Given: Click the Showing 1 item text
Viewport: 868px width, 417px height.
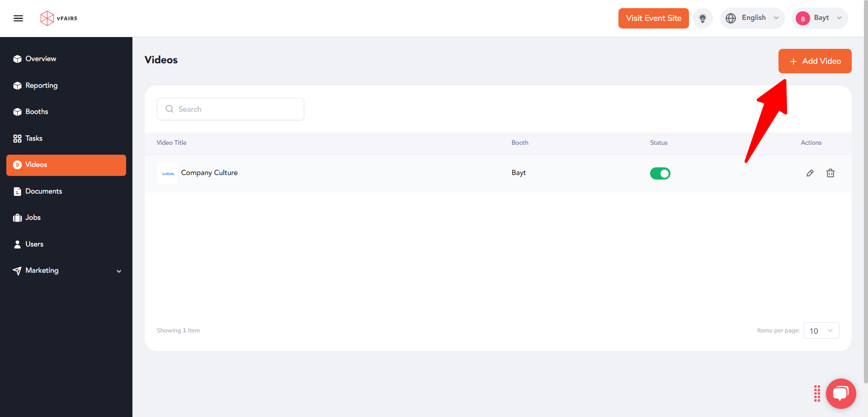Looking at the screenshot, I should 178,331.
